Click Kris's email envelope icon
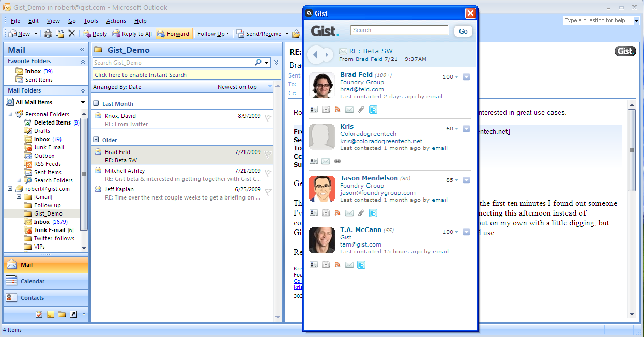Viewport: 644px width, 337px height. [x=326, y=161]
